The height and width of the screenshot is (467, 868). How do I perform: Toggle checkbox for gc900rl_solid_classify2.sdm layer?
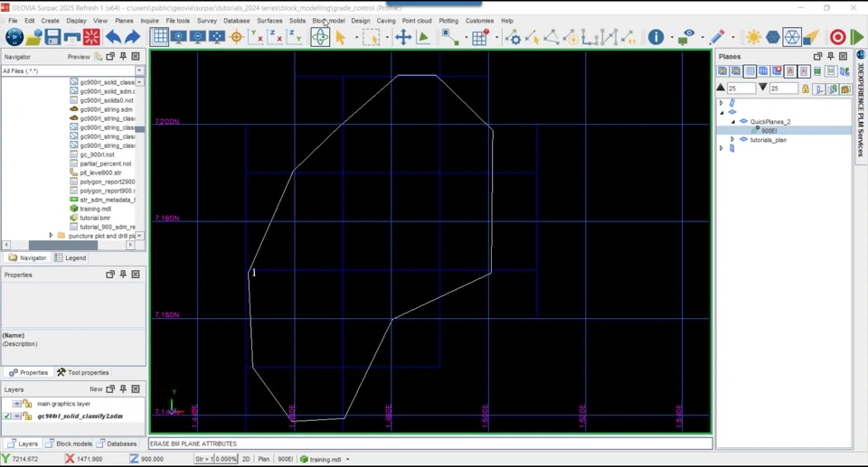(6, 416)
